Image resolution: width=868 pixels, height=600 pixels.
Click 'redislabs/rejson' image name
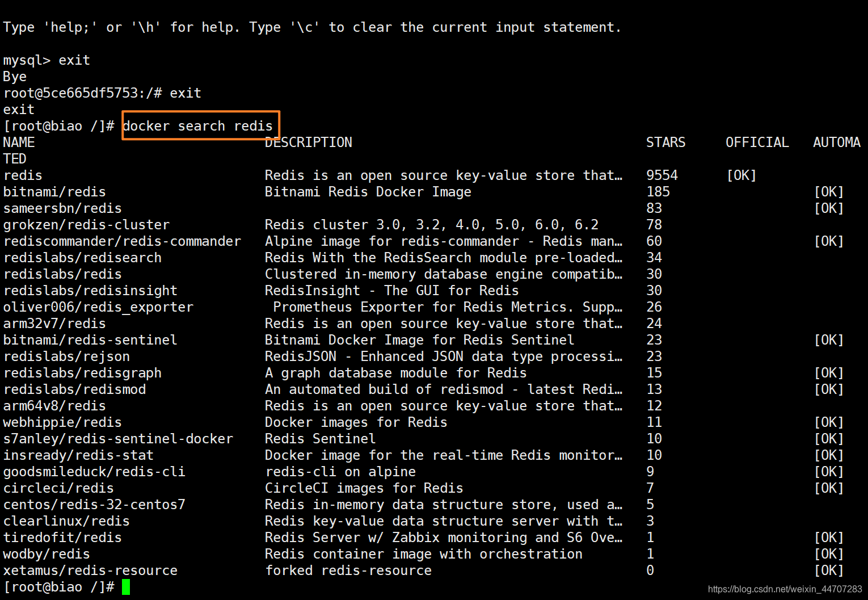(66, 356)
